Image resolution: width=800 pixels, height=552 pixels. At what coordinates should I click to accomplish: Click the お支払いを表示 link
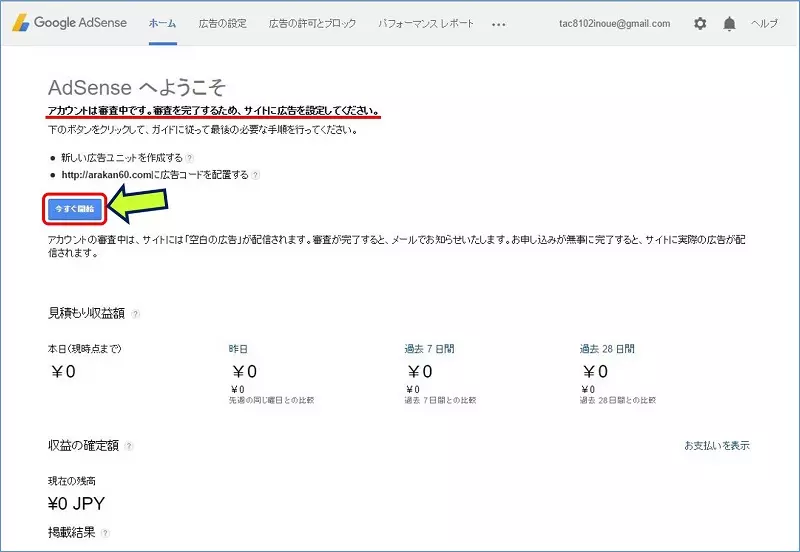[x=717, y=445]
